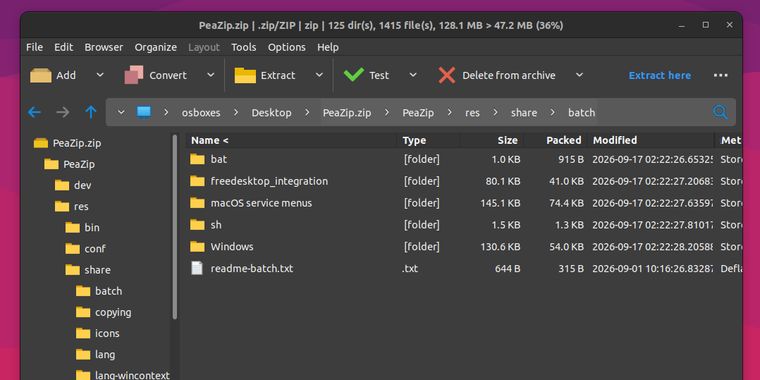The height and width of the screenshot is (380, 760).
Task: Click batch in the breadcrumb path
Action: coord(582,112)
